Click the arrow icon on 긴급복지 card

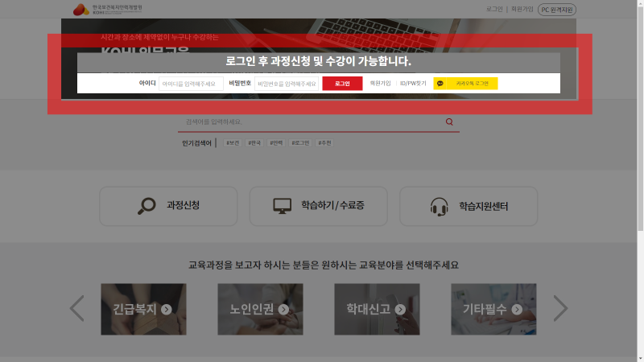pos(167,309)
